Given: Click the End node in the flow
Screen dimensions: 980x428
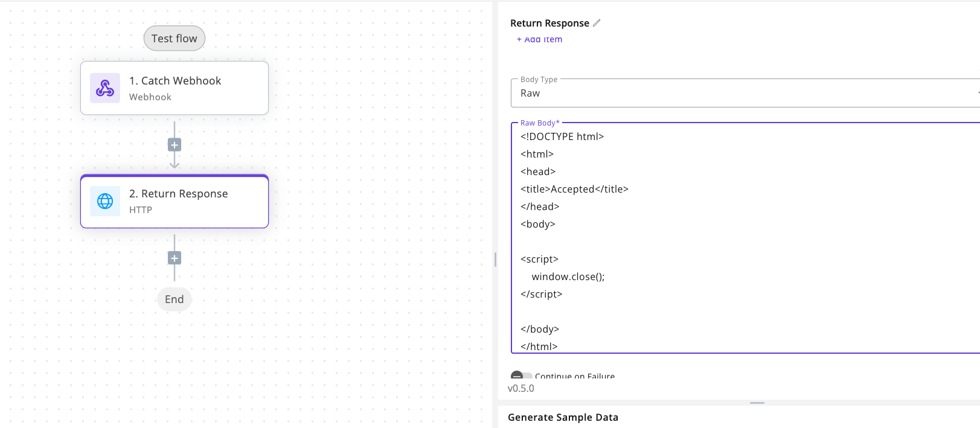Looking at the screenshot, I should tap(175, 299).
